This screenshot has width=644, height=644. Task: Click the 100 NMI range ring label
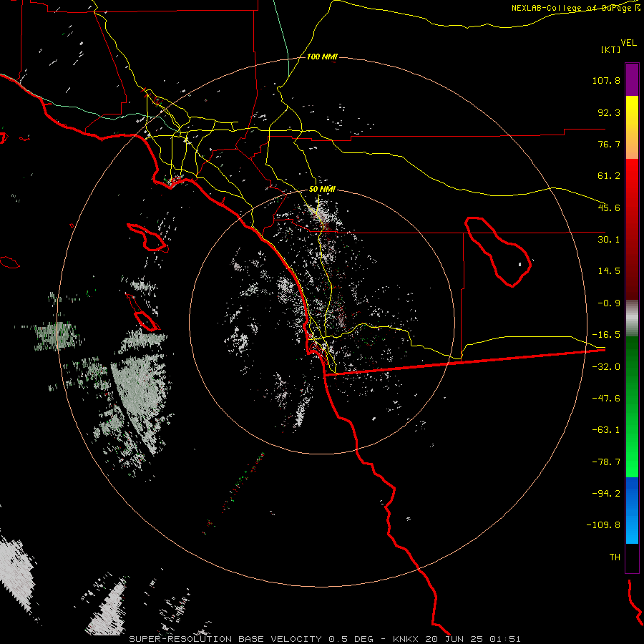tap(322, 57)
